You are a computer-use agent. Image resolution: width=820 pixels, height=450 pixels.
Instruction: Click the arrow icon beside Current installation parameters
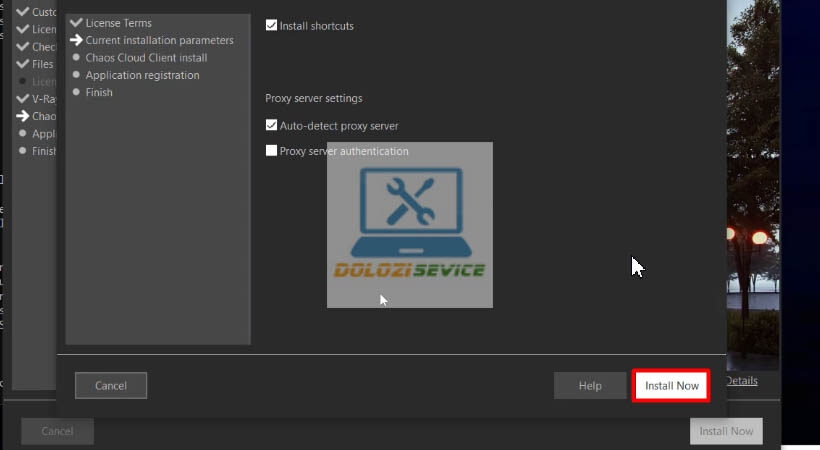(x=76, y=41)
